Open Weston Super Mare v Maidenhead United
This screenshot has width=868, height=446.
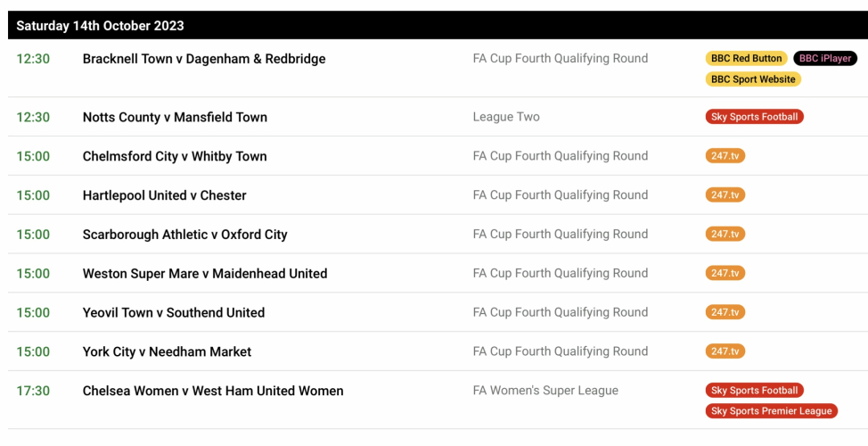(205, 274)
